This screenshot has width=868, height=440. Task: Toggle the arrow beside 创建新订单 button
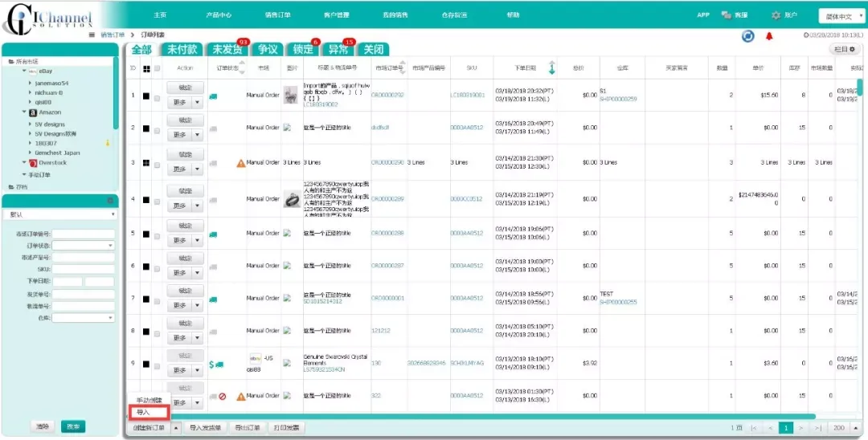point(175,427)
